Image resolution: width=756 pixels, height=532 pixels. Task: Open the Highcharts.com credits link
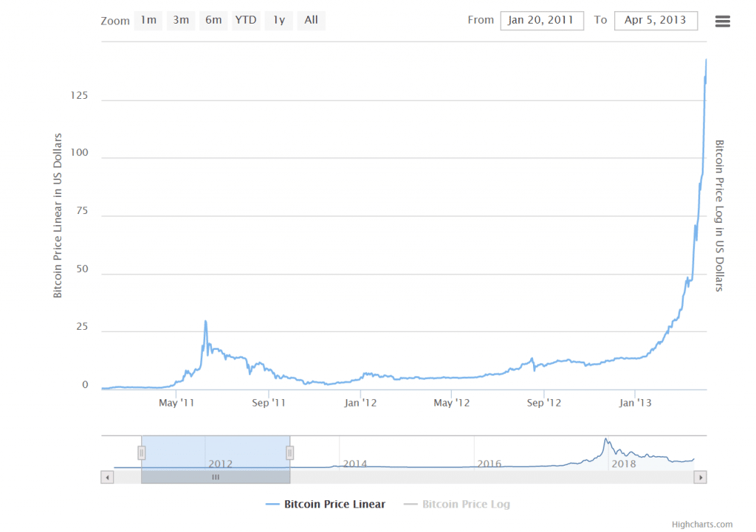click(x=701, y=525)
